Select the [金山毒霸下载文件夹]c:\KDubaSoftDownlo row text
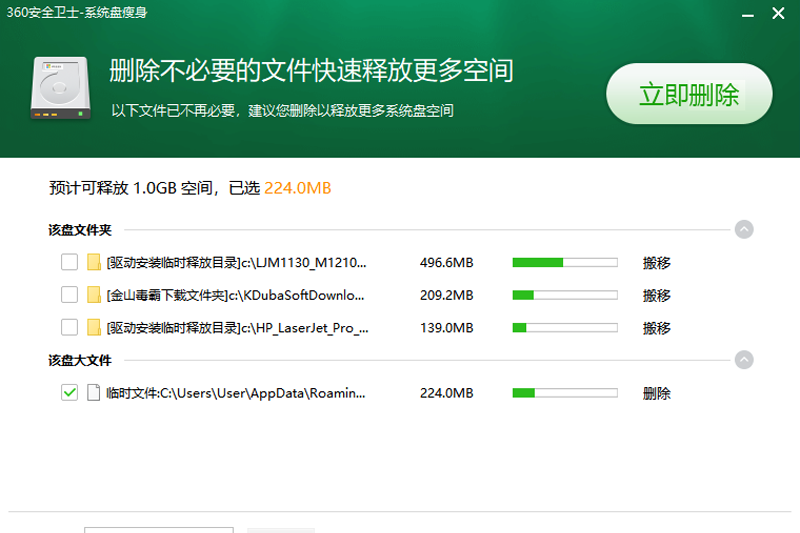 click(235, 295)
